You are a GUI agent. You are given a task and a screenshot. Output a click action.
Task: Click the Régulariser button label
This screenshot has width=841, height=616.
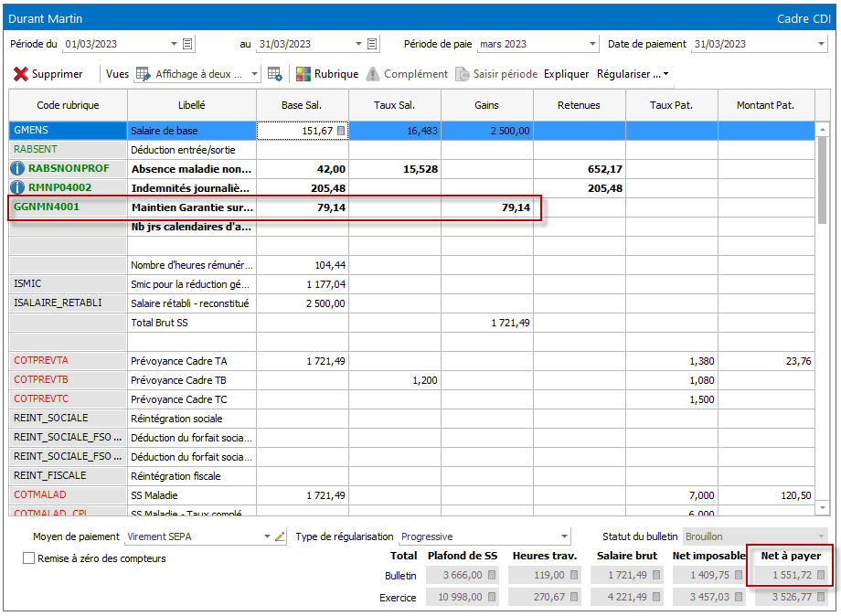pos(628,74)
